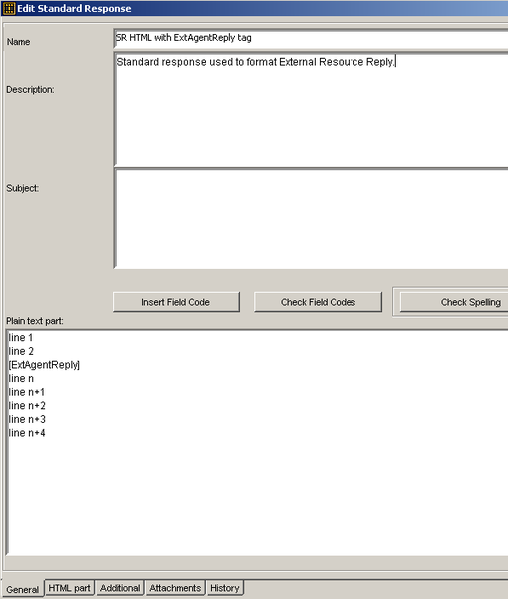
Task: Click the 'line n+1' text row
Action: pyautogui.click(x=27, y=392)
